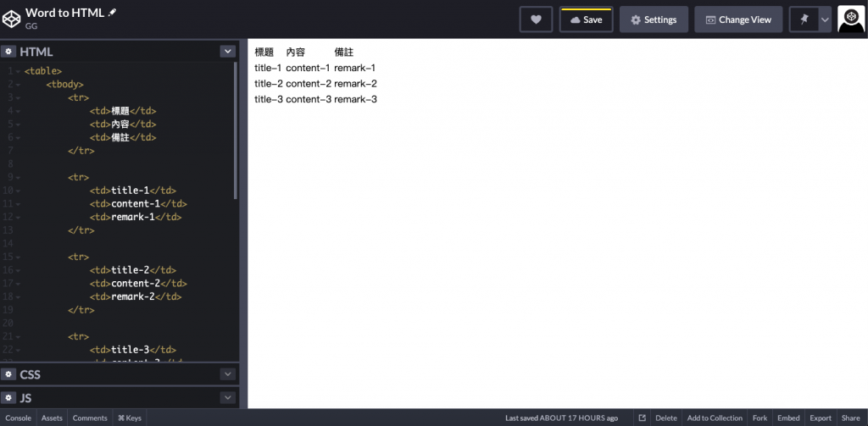
Task: Collapse the tr block at line 15
Action: pyautogui.click(x=19, y=257)
